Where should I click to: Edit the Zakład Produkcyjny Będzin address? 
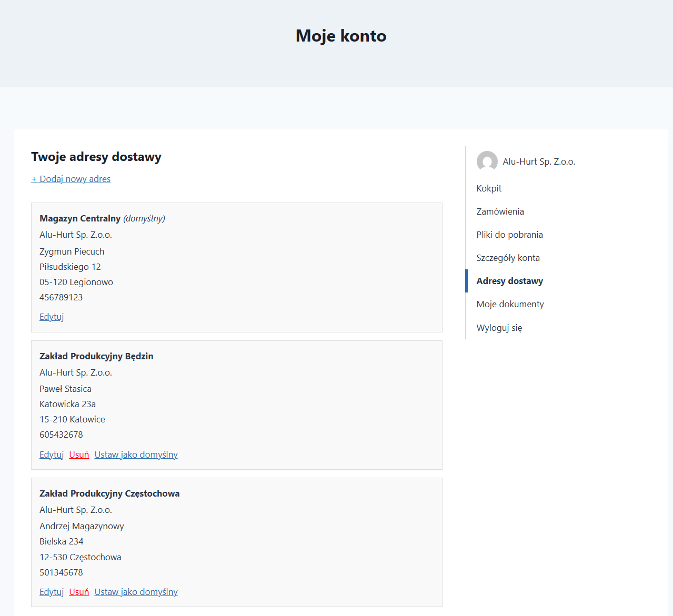click(52, 455)
